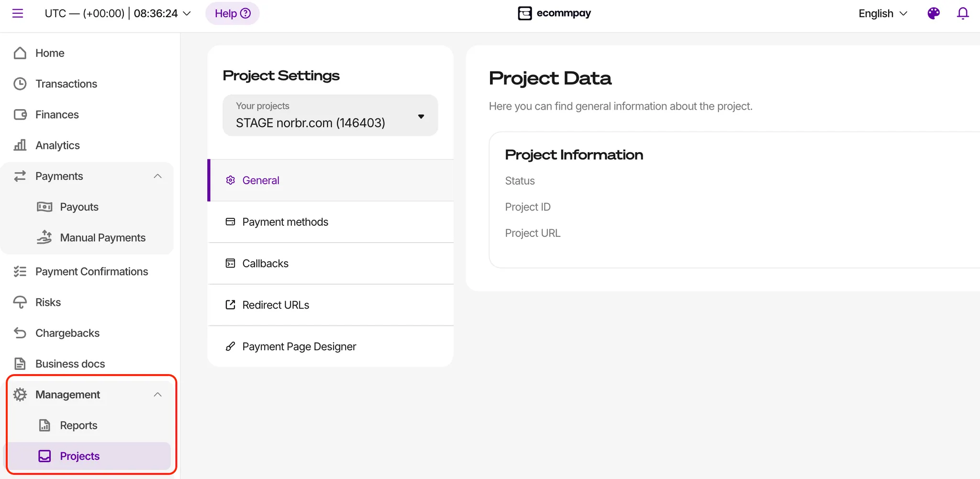Collapse the Management menu section
Screen dimensions: 980x479
click(x=157, y=395)
